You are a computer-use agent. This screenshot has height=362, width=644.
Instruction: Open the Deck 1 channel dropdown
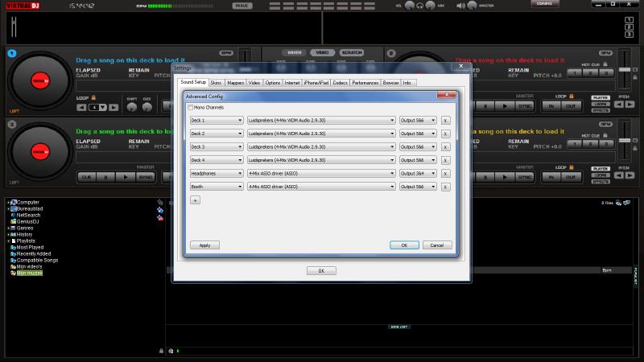[x=217, y=120]
